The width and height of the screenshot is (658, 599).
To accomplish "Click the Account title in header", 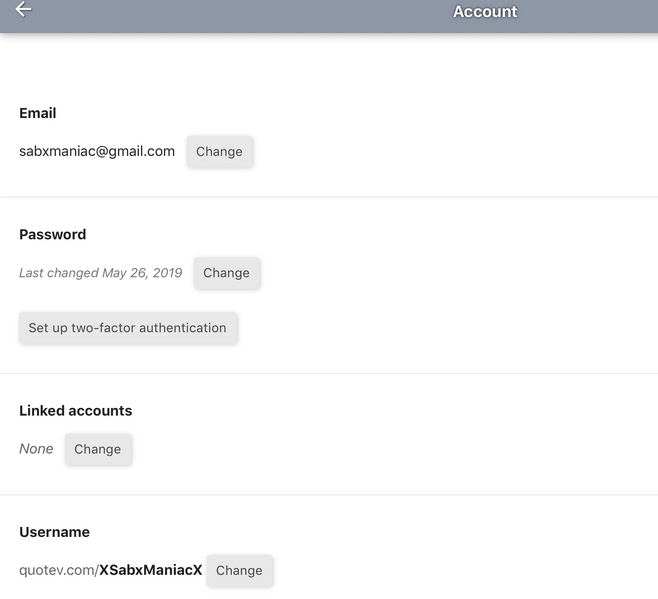I will tap(485, 12).
